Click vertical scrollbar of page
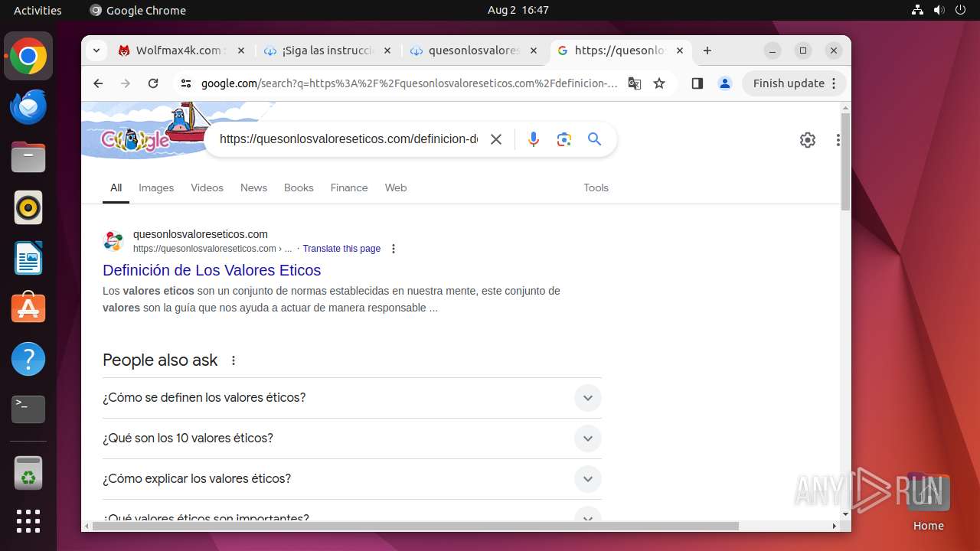 coord(845,161)
